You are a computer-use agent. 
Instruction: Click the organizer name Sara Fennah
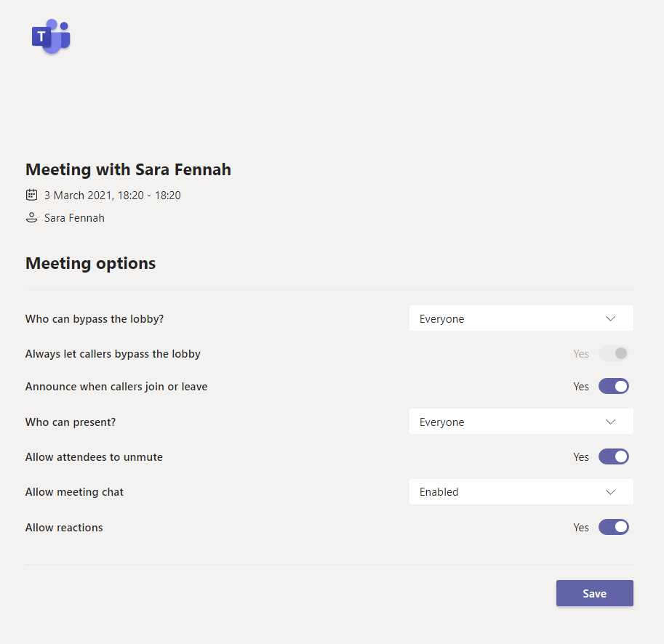pos(74,217)
